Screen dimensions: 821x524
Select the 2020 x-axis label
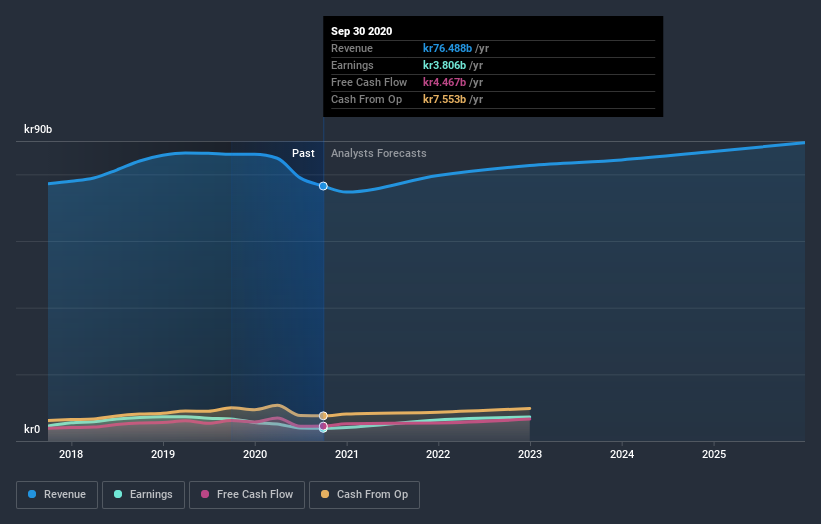click(x=255, y=454)
